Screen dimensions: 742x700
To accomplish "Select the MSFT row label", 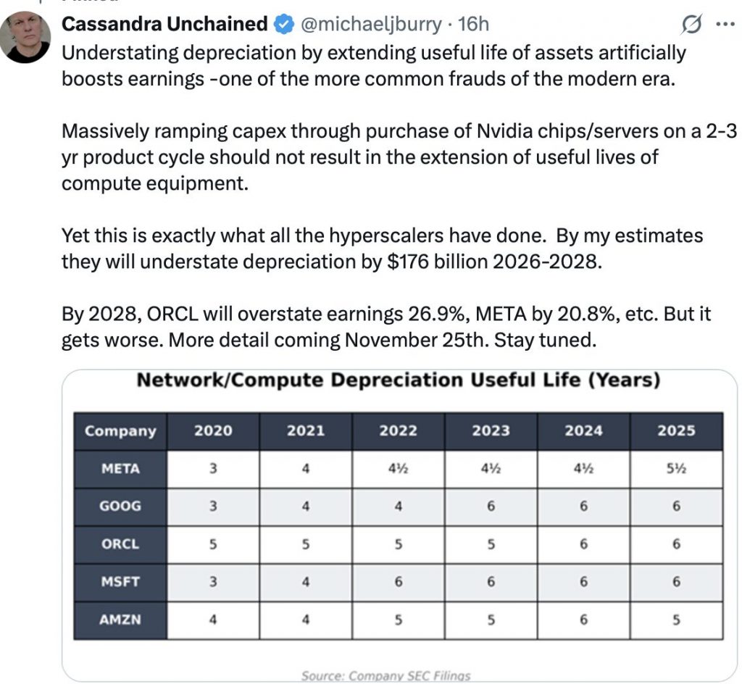I will click(x=120, y=582).
